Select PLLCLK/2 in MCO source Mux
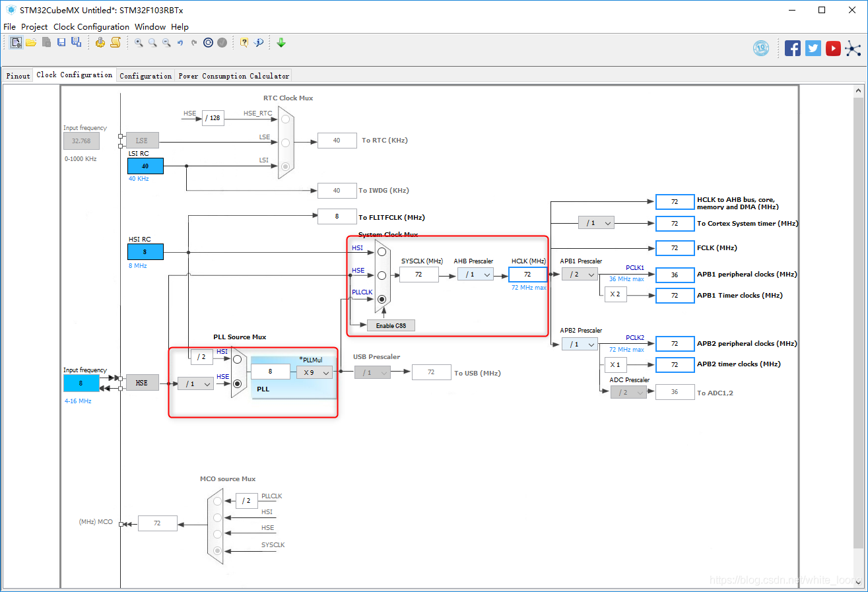This screenshot has width=868, height=592. point(218,501)
